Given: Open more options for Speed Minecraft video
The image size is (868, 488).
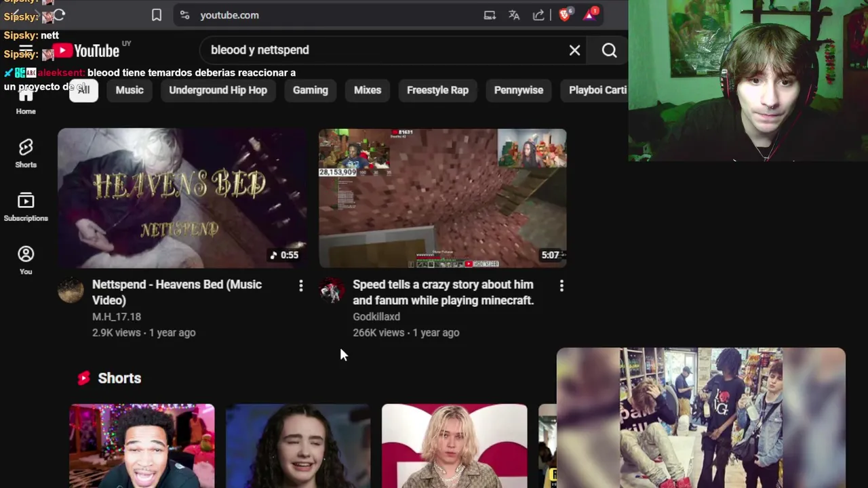Looking at the screenshot, I should (x=561, y=286).
